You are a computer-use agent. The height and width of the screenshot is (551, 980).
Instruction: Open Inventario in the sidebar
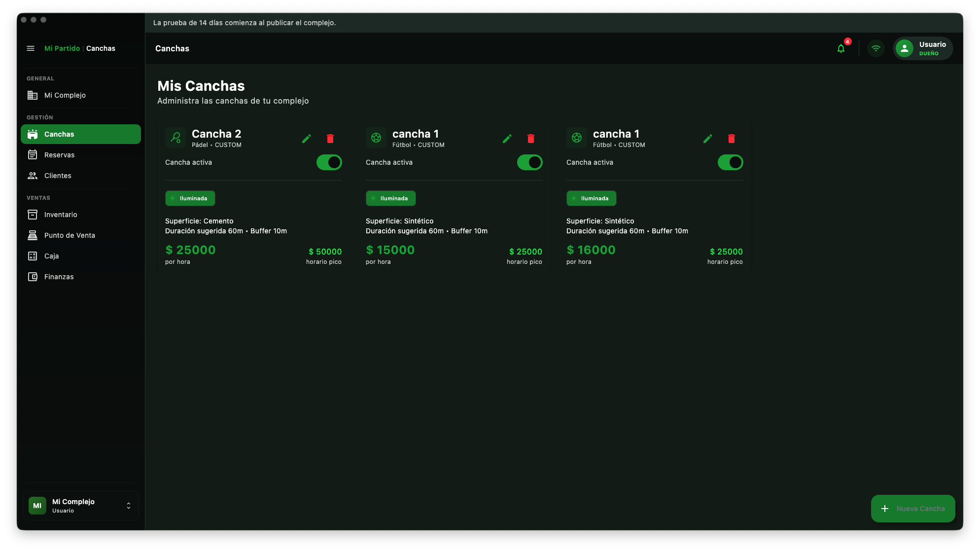point(61,215)
